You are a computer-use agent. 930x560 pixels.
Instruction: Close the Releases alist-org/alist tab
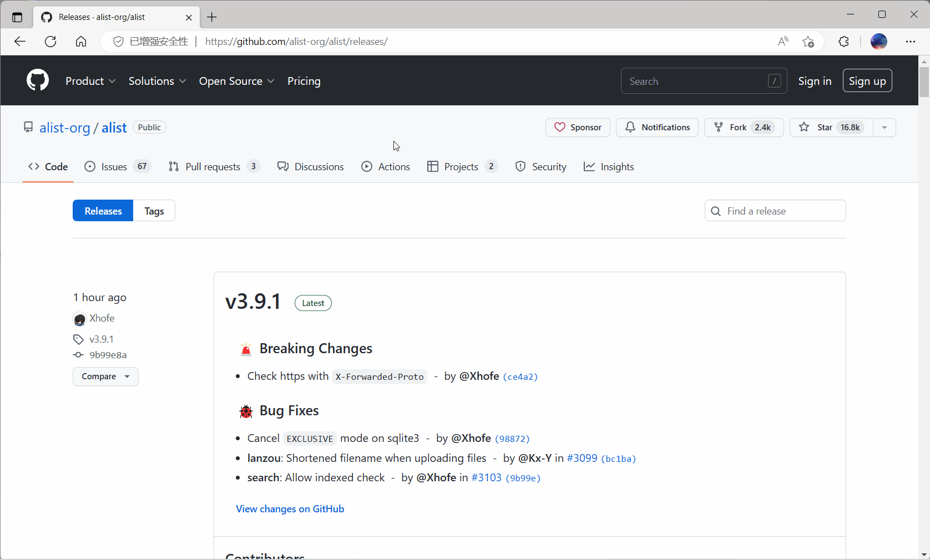[x=189, y=17]
